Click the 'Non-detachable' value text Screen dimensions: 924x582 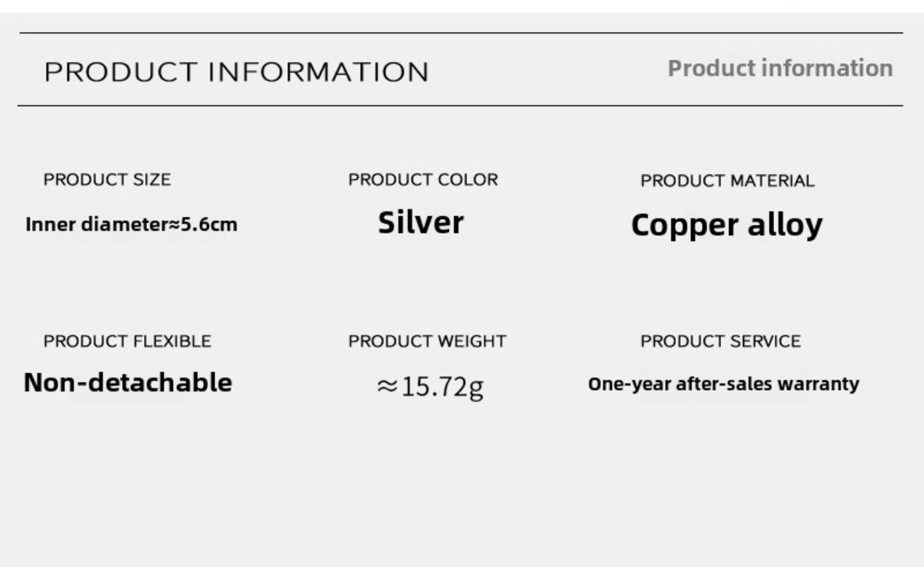pyautogui.click(x=127, y=383)
